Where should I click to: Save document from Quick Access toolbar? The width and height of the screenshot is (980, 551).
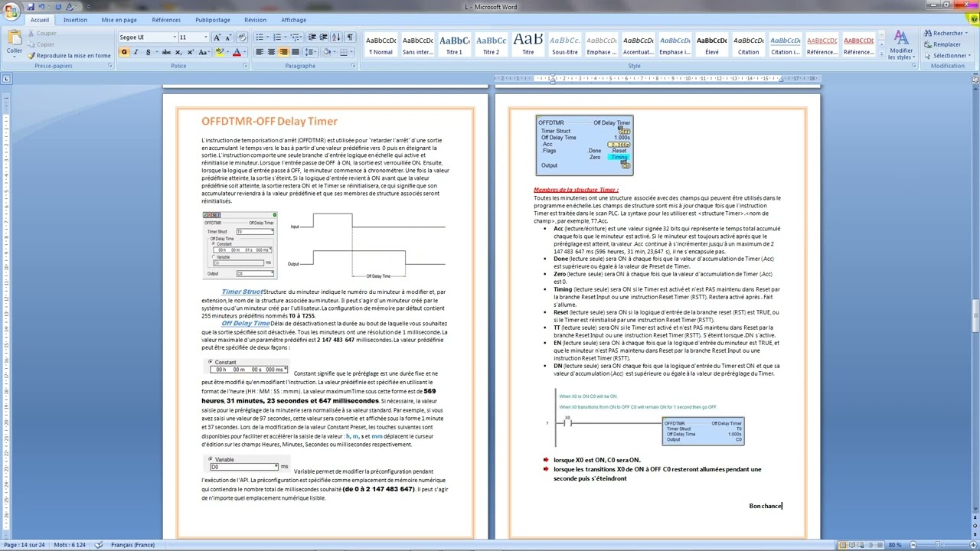[31, 7]
